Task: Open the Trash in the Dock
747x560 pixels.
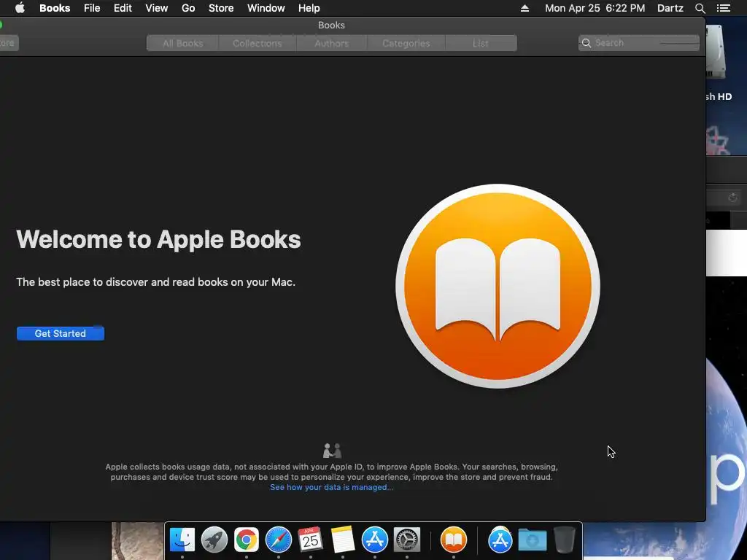Action: click(x=565, y=540)
